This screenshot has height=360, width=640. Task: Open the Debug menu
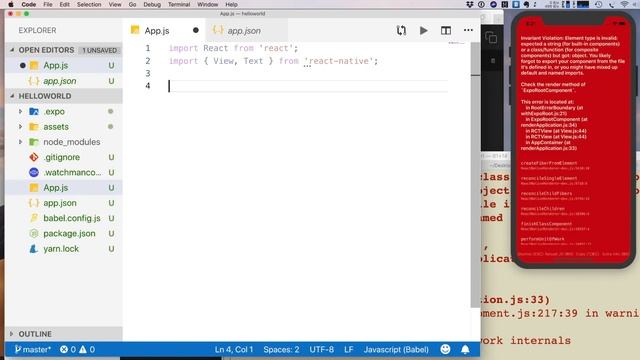coord(152,4)
